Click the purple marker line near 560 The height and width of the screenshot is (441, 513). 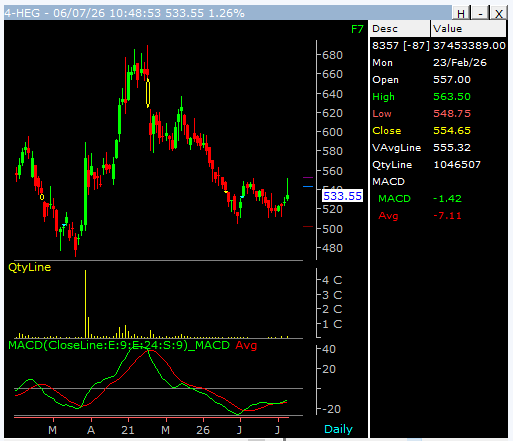(x=308, y=178)
